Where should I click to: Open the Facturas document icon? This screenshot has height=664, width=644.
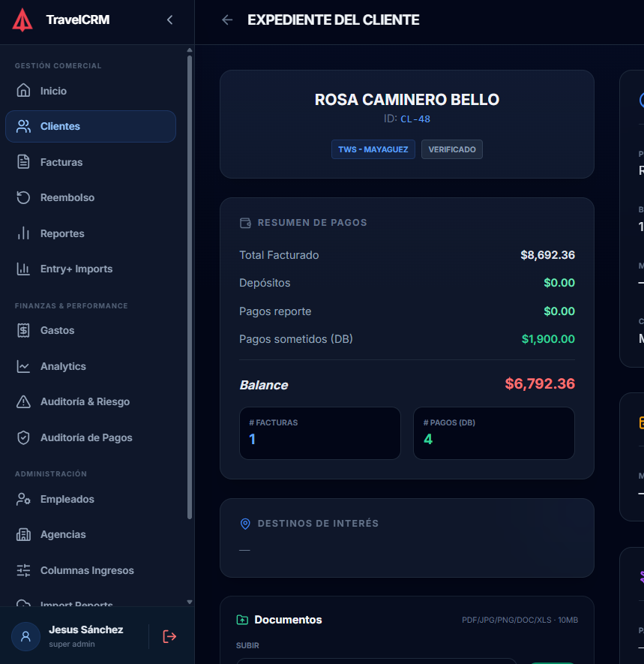pyautogui.click(x=23, y=162)
